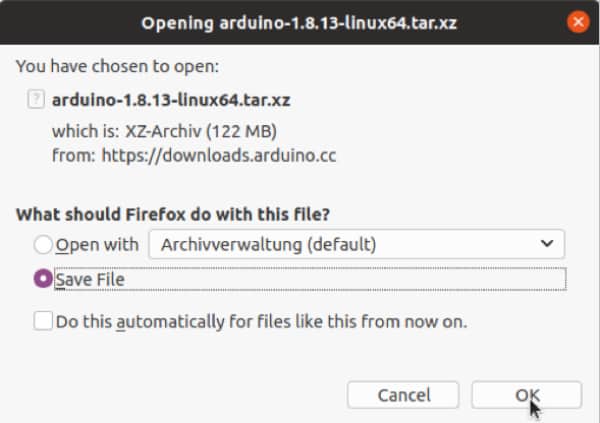Click the arduino-1.8.13-linux64.tar.xz filename in the dialog body
The width and height of the screenshot is (600, 423).
(x=171, y=100)
